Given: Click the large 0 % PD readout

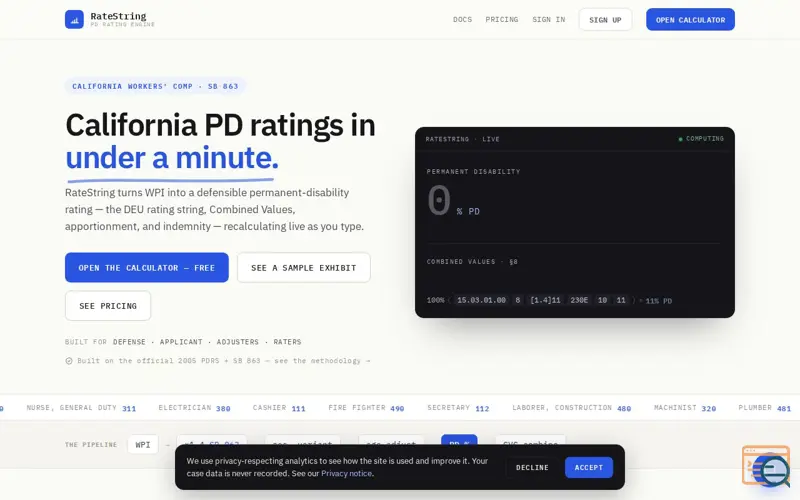Looking at the screenshot, I should pos(453,201).
